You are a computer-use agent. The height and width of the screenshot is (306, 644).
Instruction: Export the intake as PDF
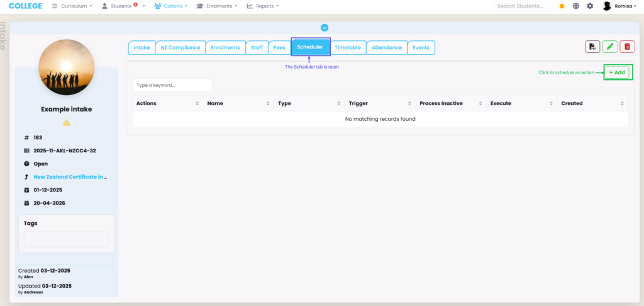coord(592,47)
